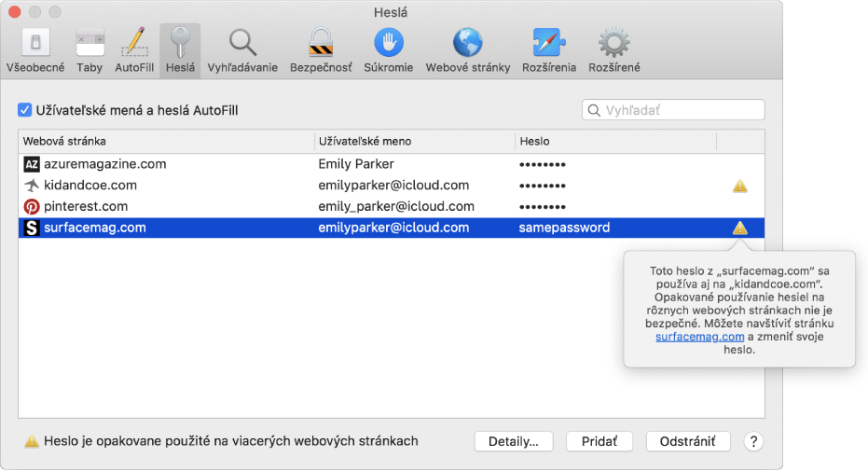Click the warning icon beside reused password notice

pos(32,441)
